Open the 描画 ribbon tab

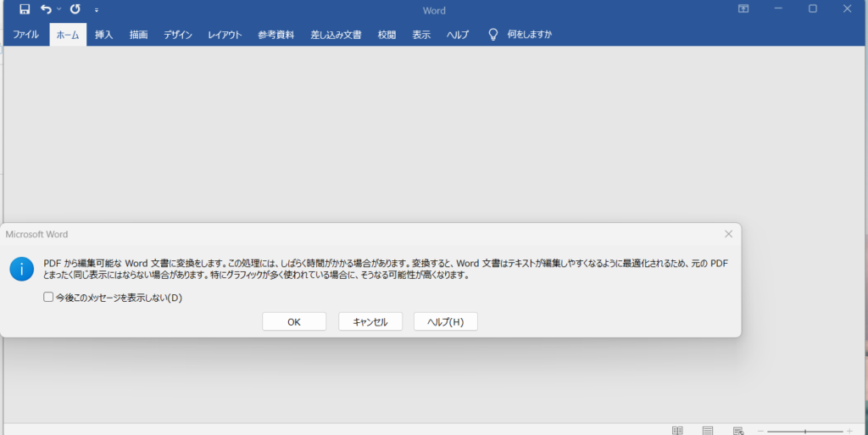click(x=138, y=34)
